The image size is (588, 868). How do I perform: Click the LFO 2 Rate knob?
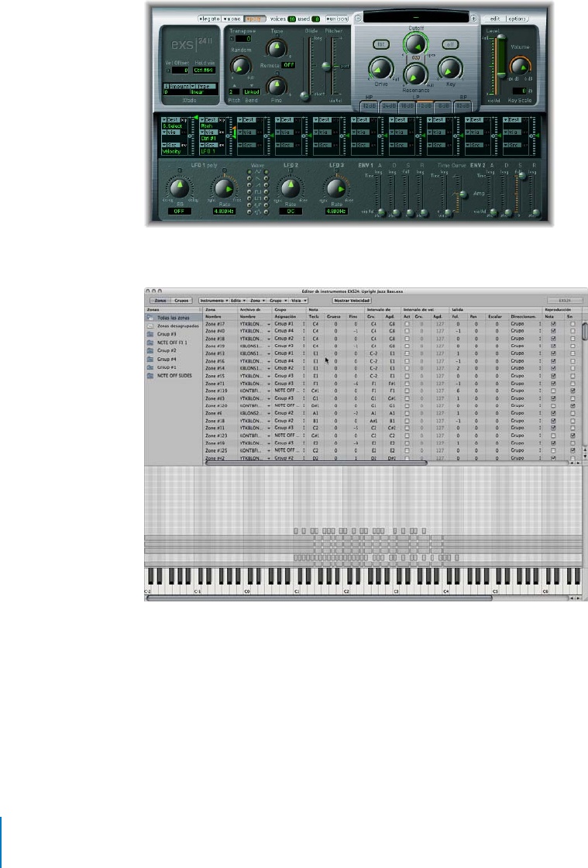[291, 188]
